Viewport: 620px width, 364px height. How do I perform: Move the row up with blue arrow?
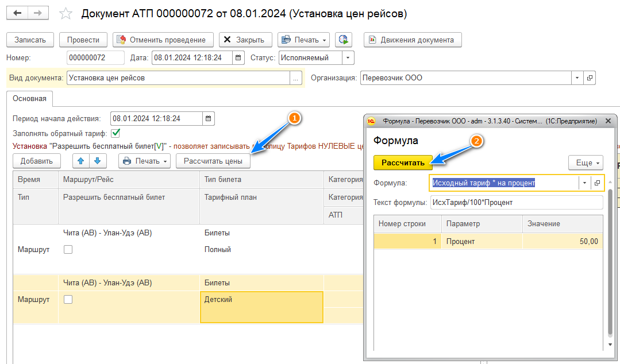81,161
